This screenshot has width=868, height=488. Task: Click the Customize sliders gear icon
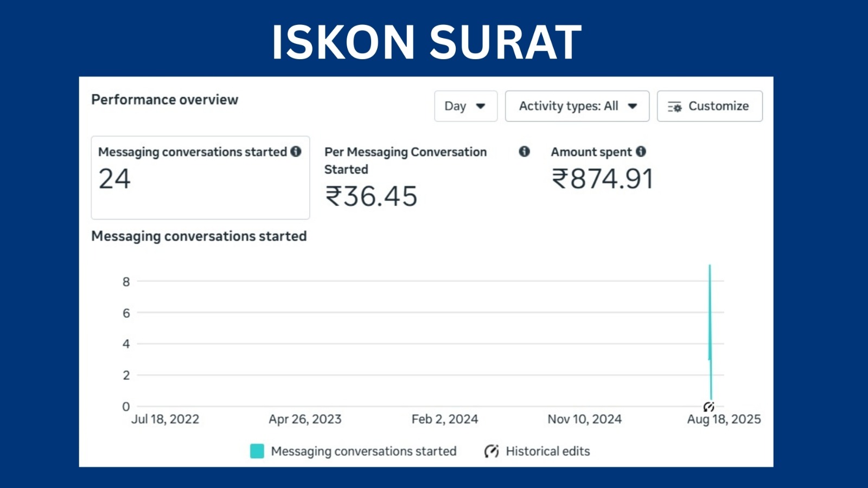tap(674, 107)
